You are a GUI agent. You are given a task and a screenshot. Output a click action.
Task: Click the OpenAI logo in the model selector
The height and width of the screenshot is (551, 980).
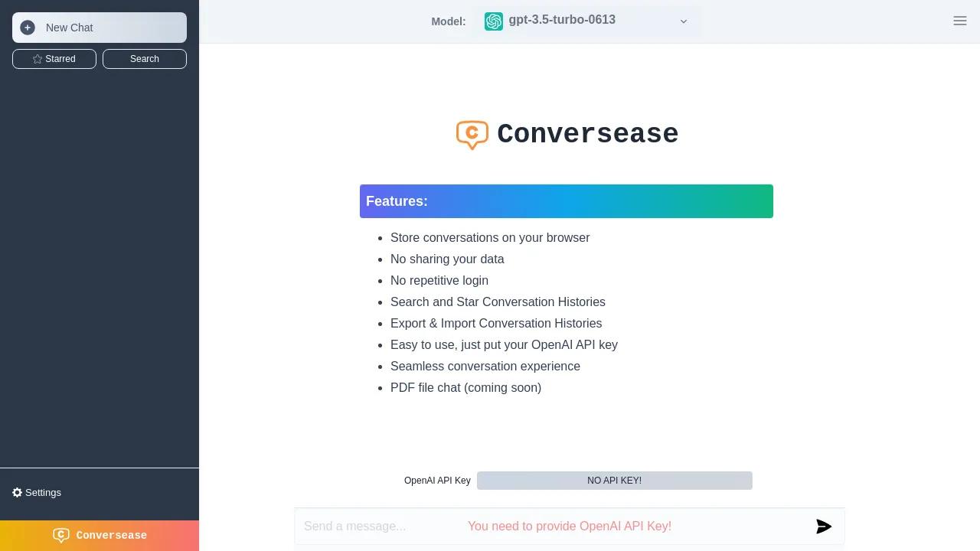pos(494,21)
